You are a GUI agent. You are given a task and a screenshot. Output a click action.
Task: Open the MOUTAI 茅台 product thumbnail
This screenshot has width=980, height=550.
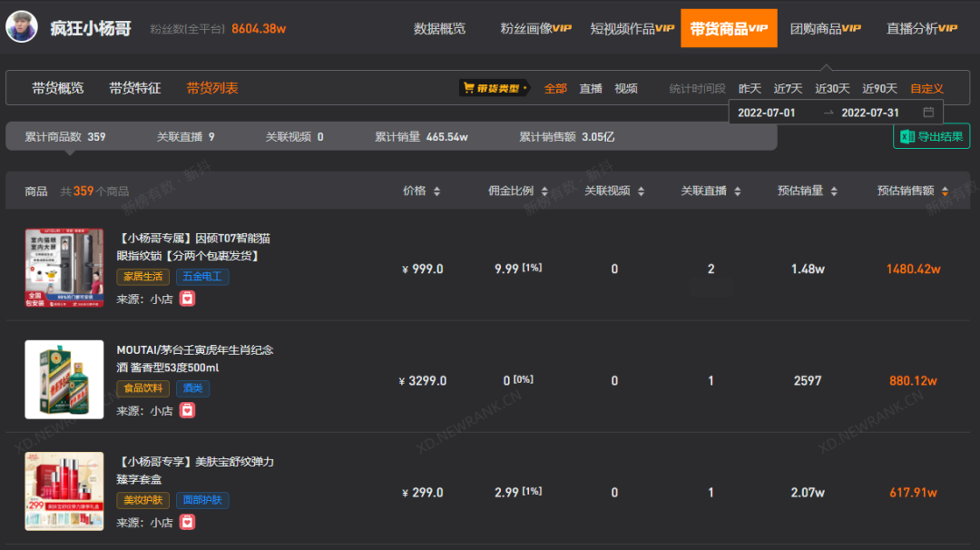pyautogui.click(x=64, y=379)
